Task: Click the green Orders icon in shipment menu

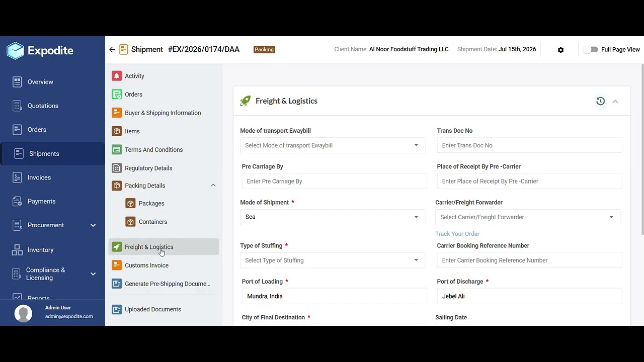Action: coord(117,95)
